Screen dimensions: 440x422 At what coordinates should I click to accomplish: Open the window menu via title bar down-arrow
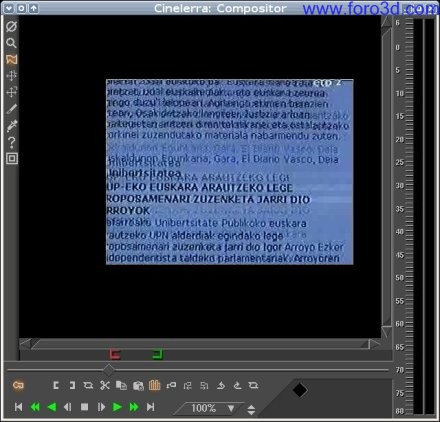tap(9, 8)
